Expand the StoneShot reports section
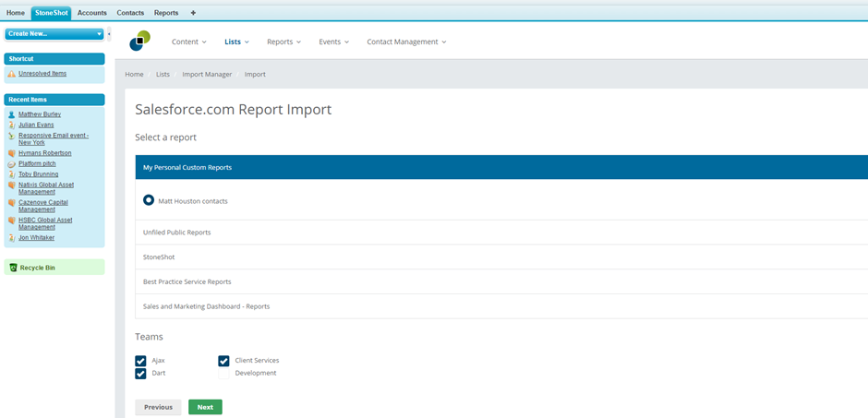Screen dimensions: 868x418 pos(501,257)
